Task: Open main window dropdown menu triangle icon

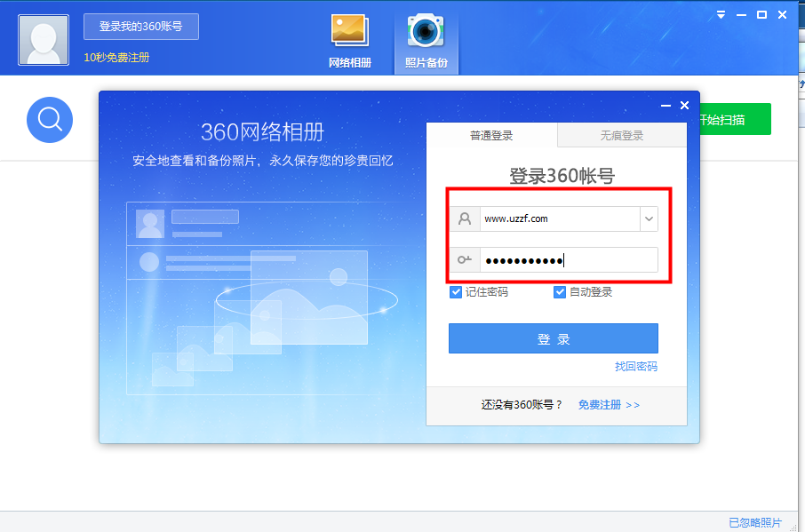Action: [x=721, y=15]
